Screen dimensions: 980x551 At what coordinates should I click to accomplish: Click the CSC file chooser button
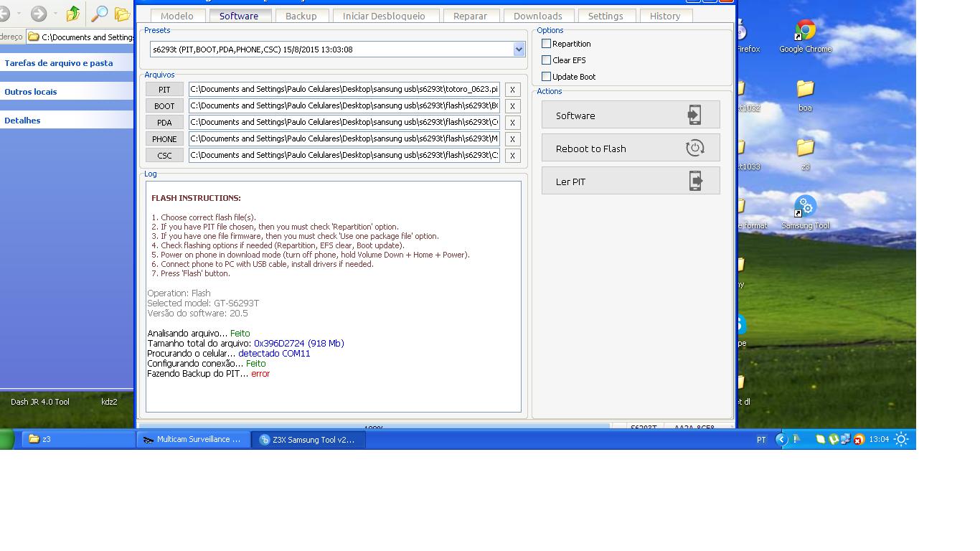coord(164,156)
